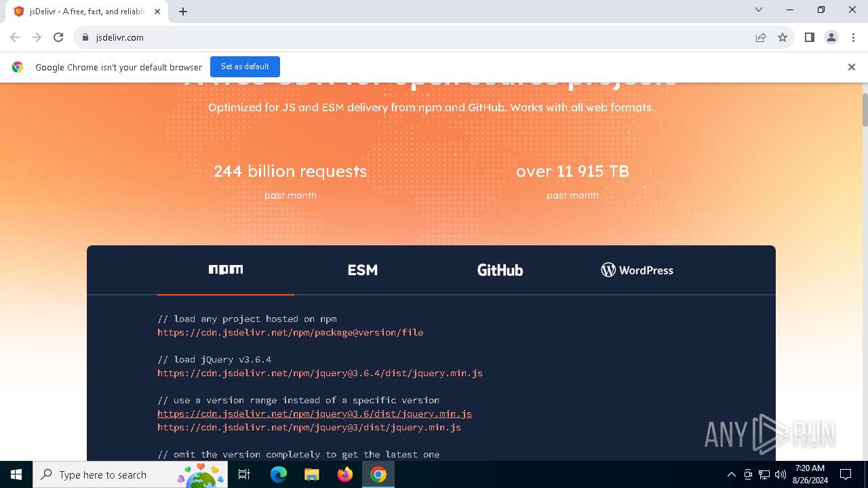Close the jsDelivr browser tab

pos(158,12)
